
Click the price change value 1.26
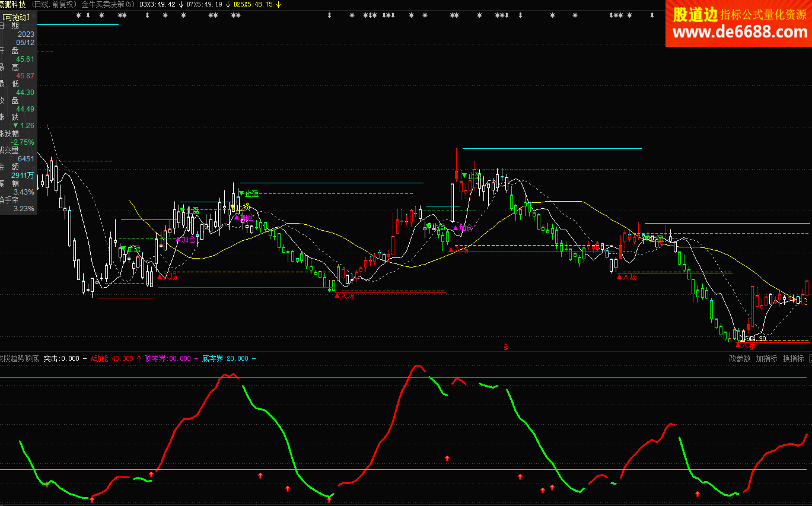click(27, 126)
